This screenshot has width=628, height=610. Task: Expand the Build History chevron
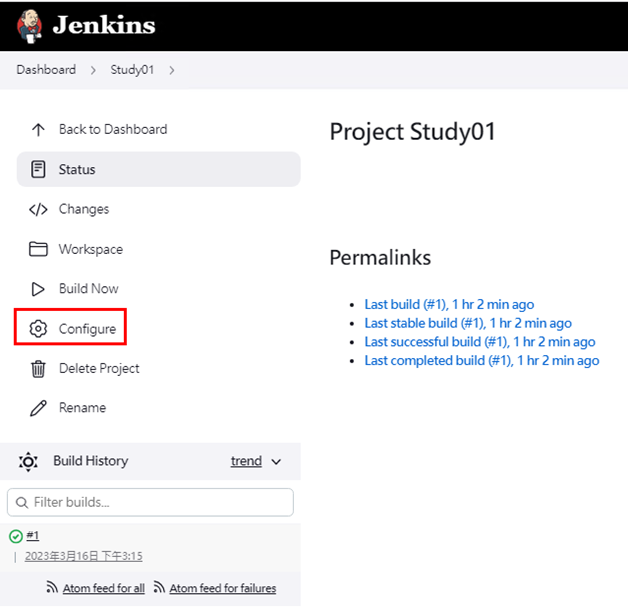click(x=277, y=462)
